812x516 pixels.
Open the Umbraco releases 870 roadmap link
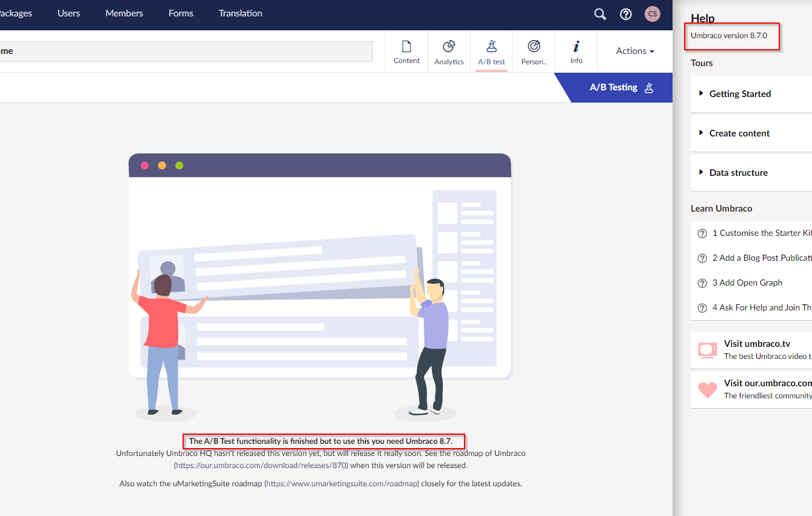[261, 466]
